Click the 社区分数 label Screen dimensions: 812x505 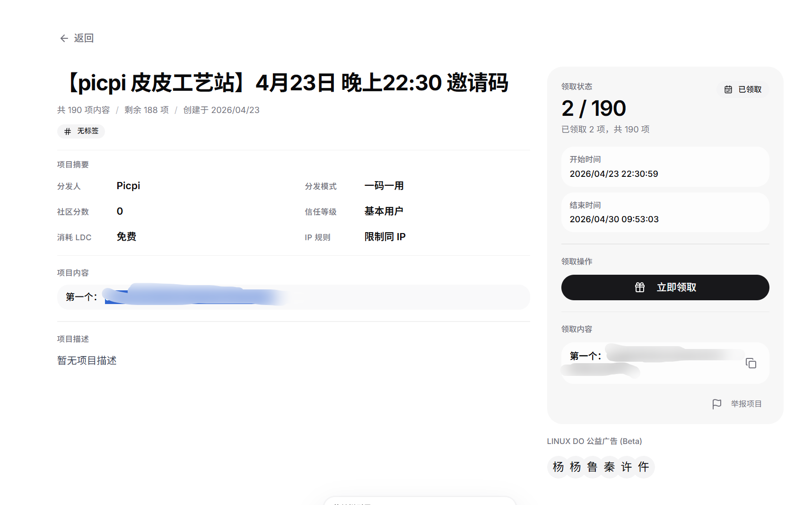pos(73,212)
